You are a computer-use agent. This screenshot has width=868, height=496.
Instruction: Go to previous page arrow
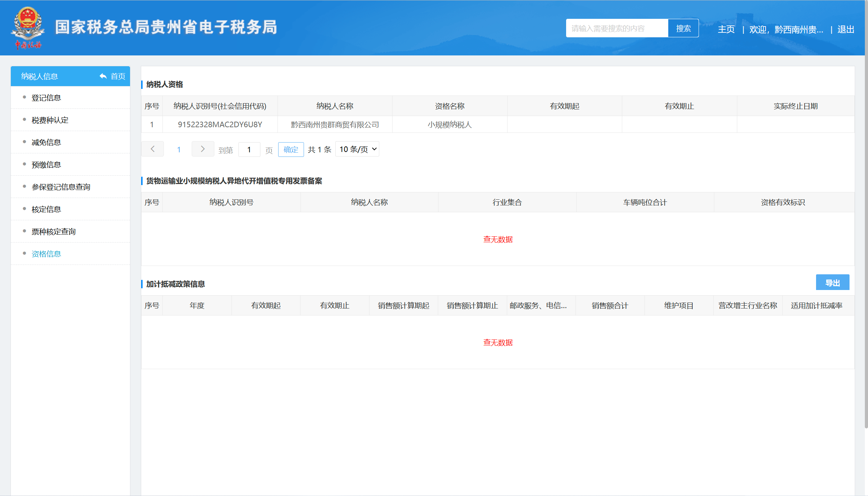pyautogui.click(x=153, y=149)
